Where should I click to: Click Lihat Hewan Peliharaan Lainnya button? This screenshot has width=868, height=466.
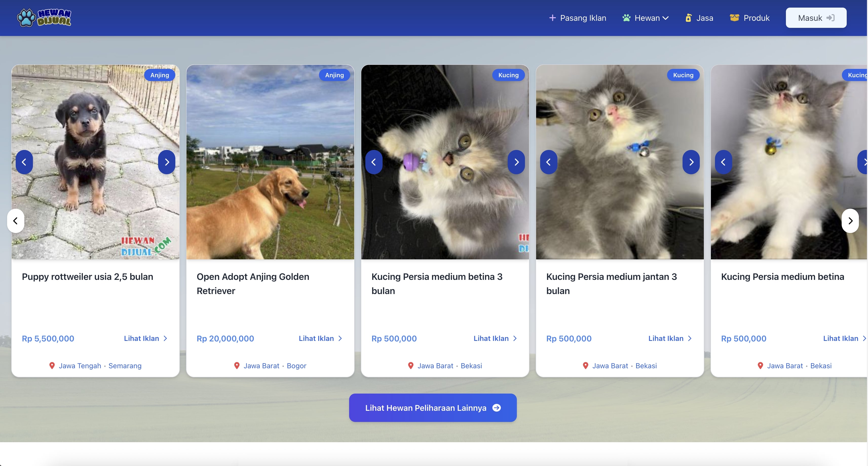pyautogui.click(x=433, y=408)
